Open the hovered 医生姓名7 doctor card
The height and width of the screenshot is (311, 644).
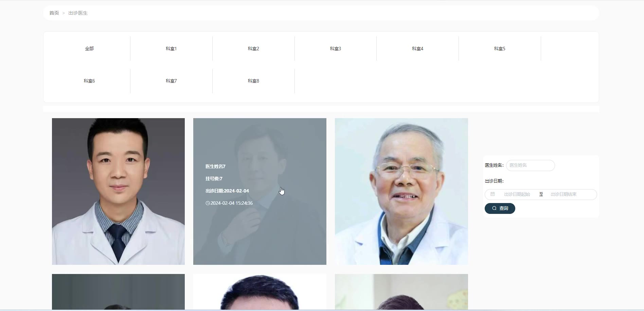(x=260, y=191)
